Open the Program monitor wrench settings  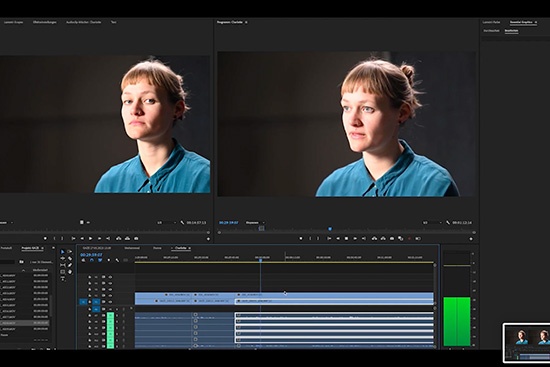coord(448,222)
